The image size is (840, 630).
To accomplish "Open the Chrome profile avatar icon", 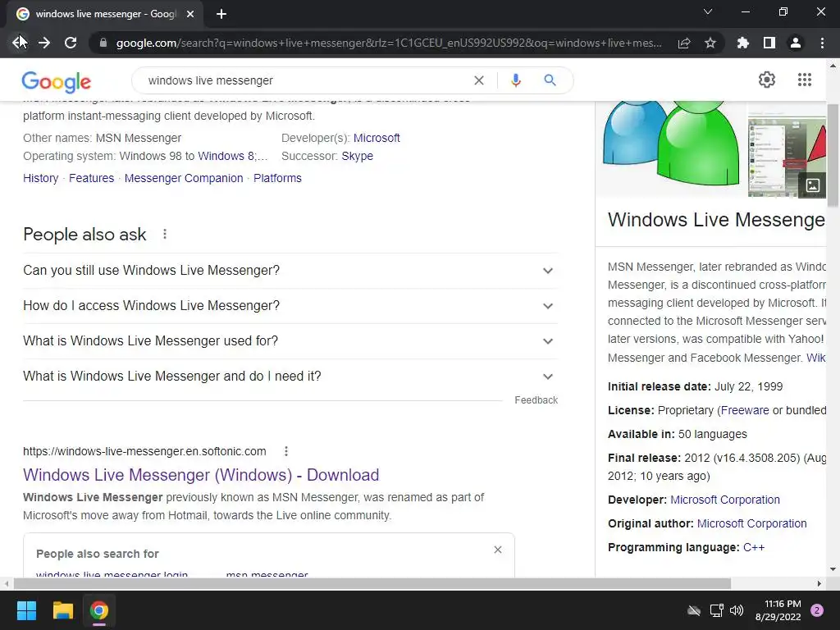I will pos(796,43).
